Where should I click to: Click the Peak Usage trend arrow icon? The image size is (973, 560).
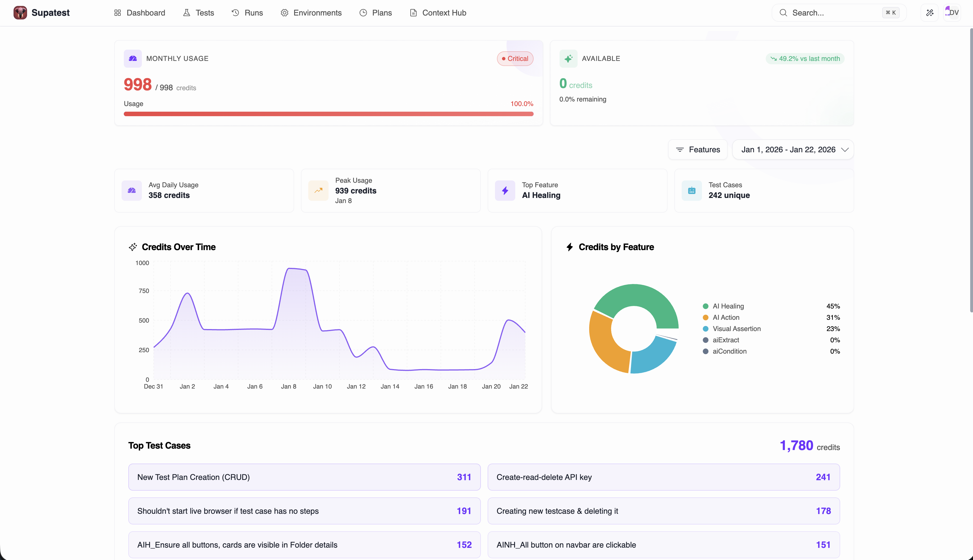click(x=318, y=190)
